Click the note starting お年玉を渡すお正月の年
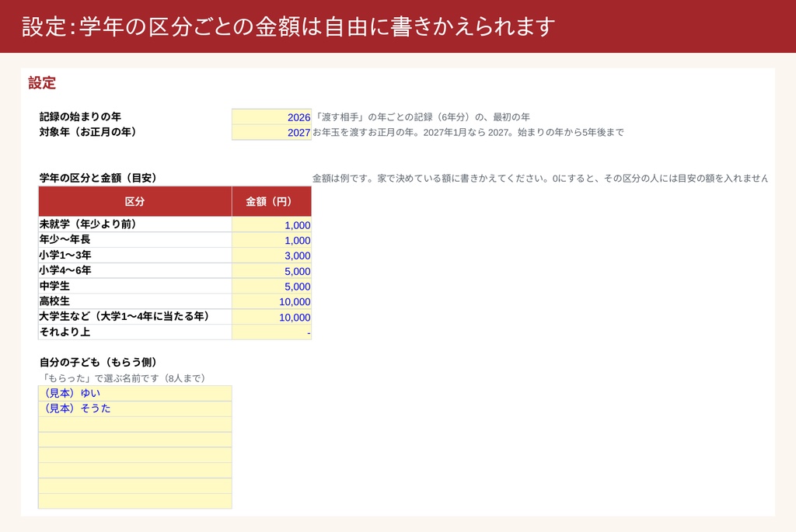The image size is (796, 532). 468,132
